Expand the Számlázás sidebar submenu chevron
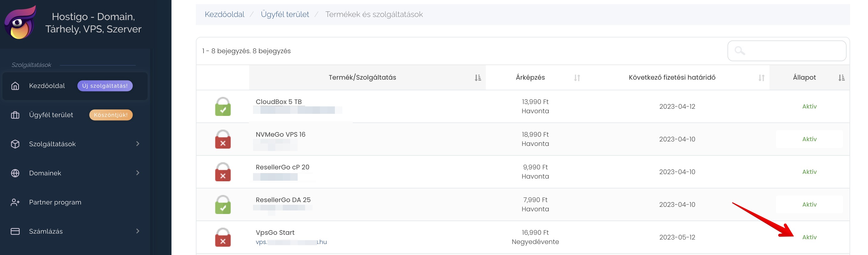 point(138,231)
